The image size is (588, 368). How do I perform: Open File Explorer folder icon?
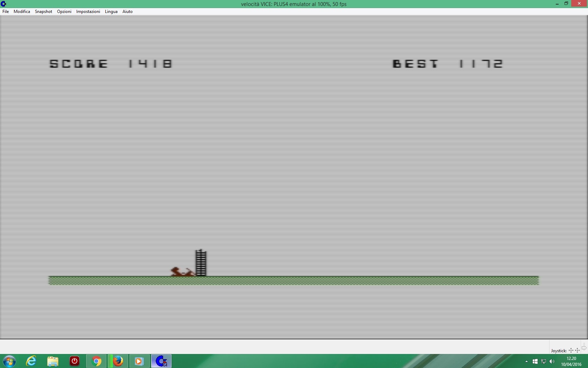click(x=53, y=361)
